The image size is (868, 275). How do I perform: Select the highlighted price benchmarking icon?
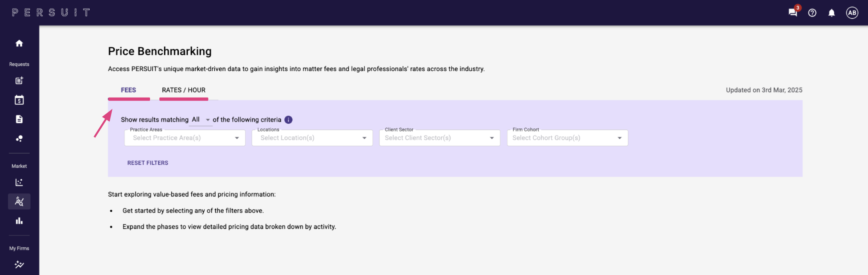click(x=19, y=201)
